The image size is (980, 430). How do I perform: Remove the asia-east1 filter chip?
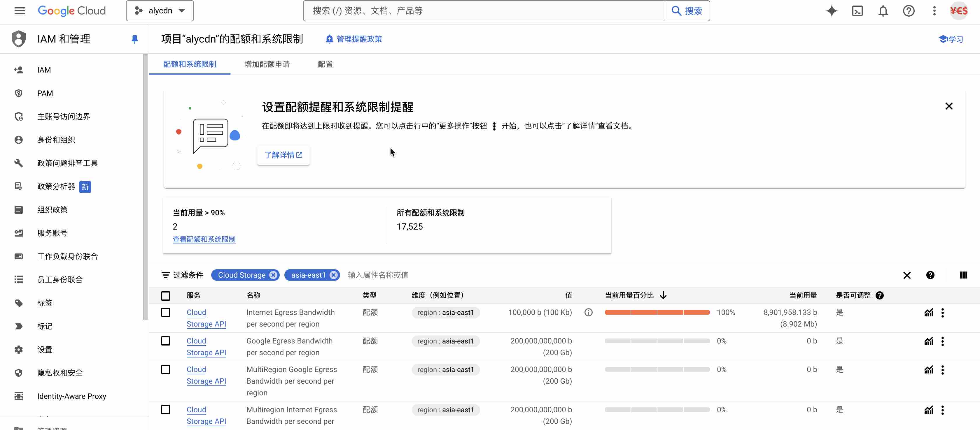click(334, 275)
